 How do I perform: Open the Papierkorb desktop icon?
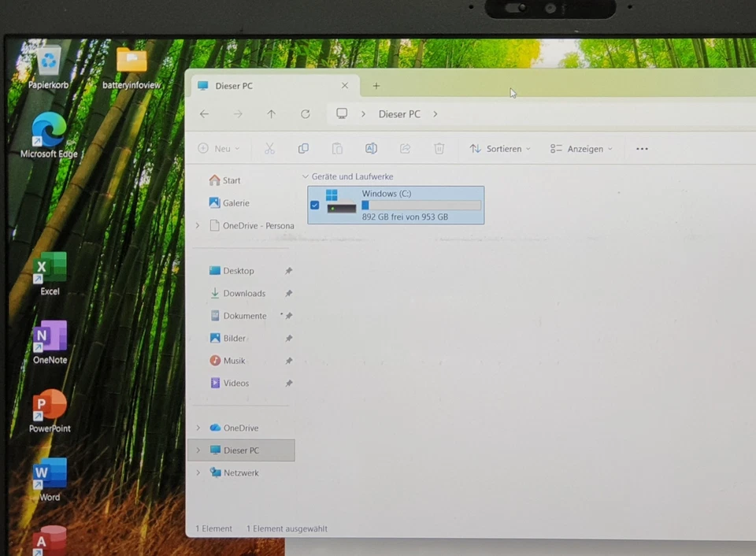(48, 68)
